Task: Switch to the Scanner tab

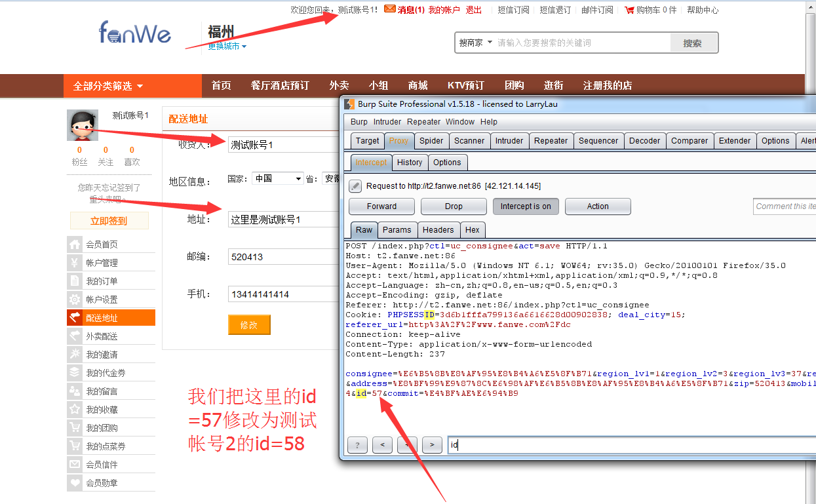Action: tap(469, 141)
